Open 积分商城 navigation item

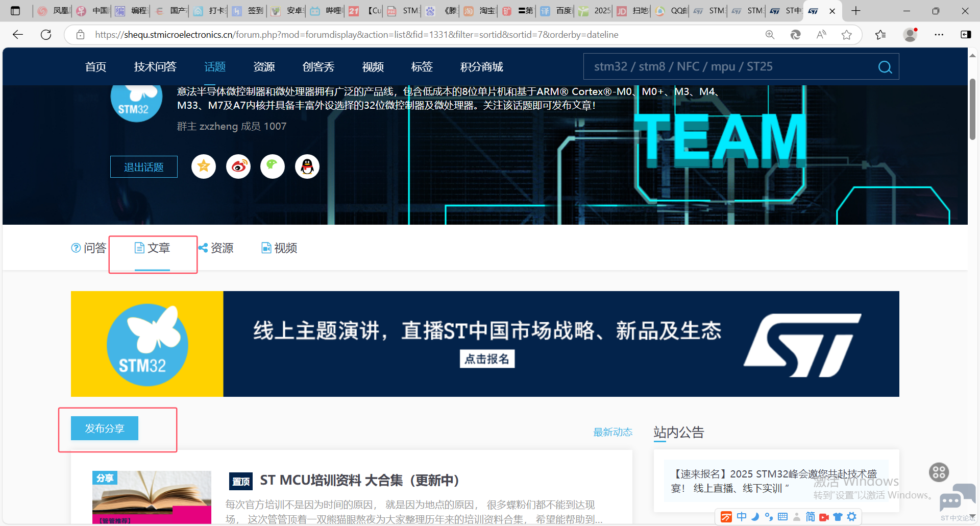pos(482,67)
